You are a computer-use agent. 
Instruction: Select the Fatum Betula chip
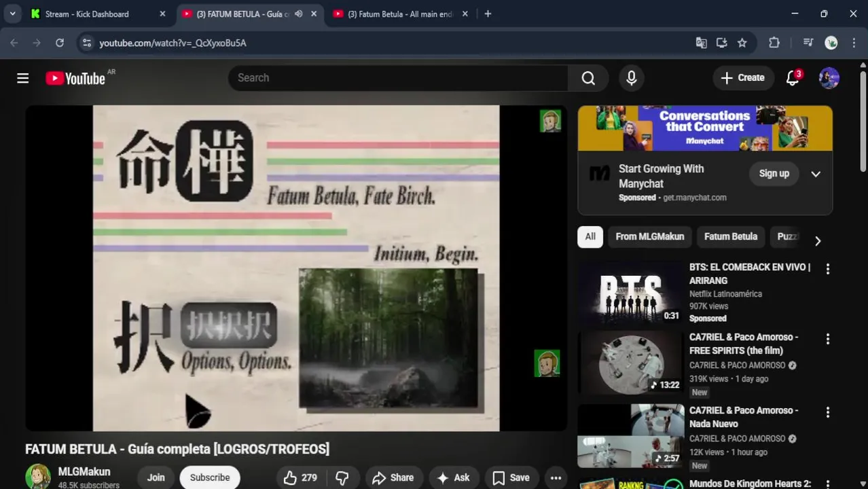pyautogui.click(x=731, y=236)
